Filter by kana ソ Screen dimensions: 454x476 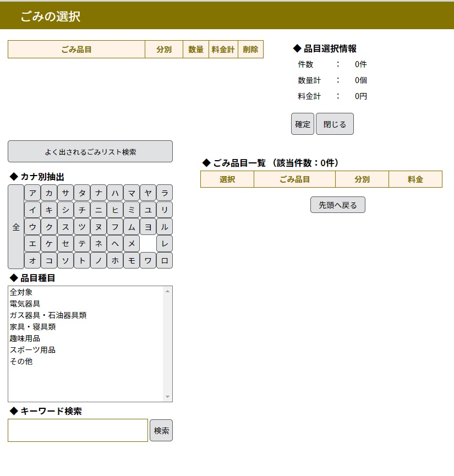tap(65, 260)
